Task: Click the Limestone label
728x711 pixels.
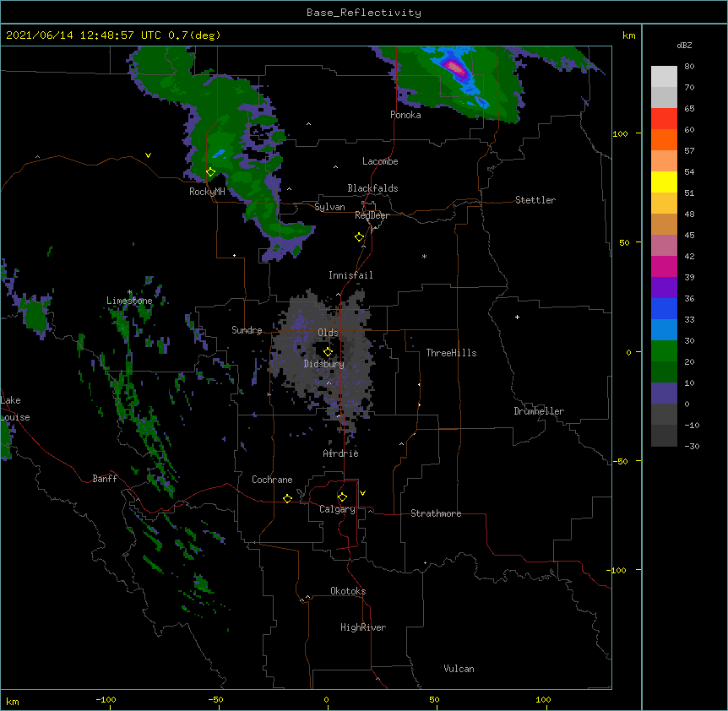Action: 129,301
